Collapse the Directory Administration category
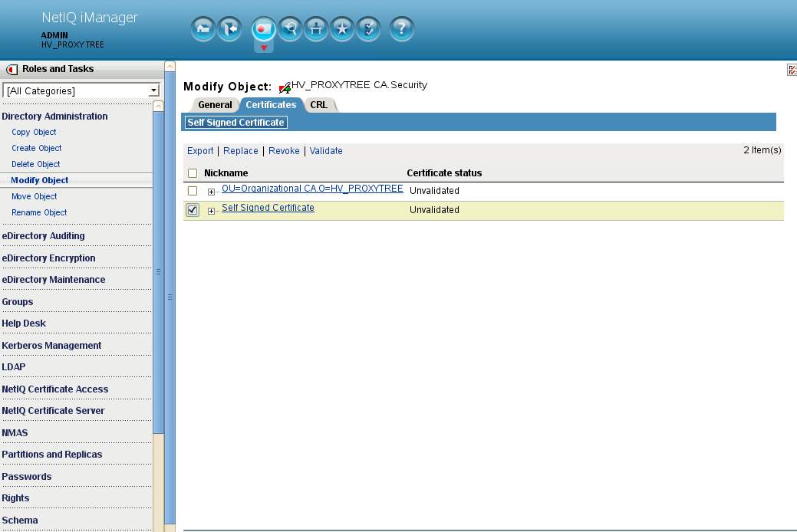This screenshot has width=797, height=532. 54,117
